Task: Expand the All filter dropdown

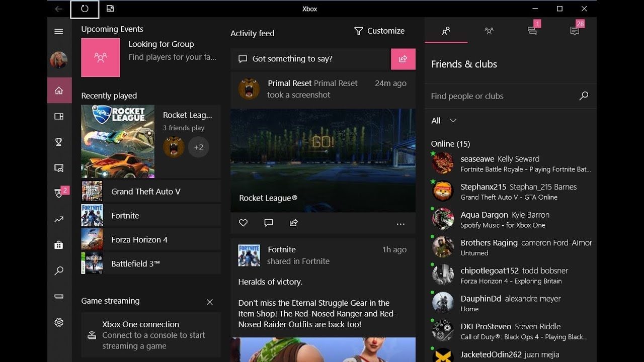Action: tap(444, 121)
